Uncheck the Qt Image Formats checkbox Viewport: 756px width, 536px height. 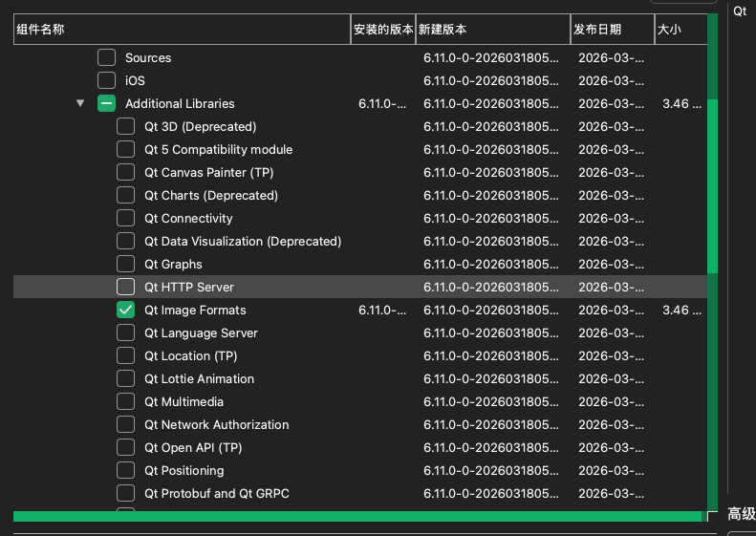tap(125, 310)
